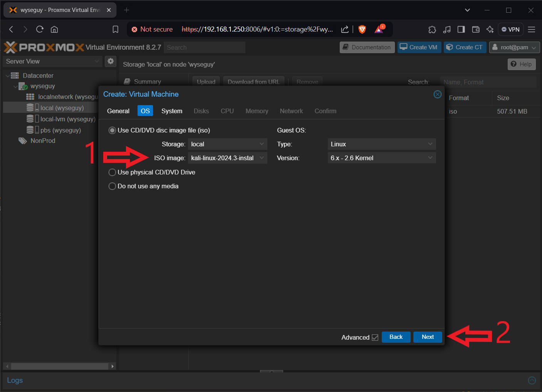Click the Back button
This screenshot has height=392, width=542.
[396, 337]
